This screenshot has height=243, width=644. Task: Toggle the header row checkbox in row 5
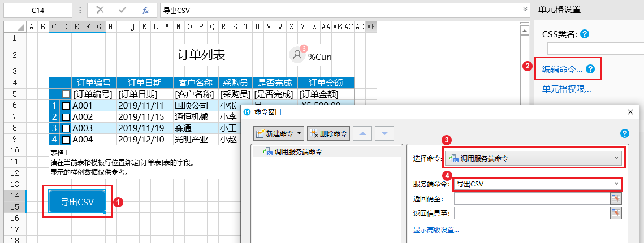click(66, 94)
